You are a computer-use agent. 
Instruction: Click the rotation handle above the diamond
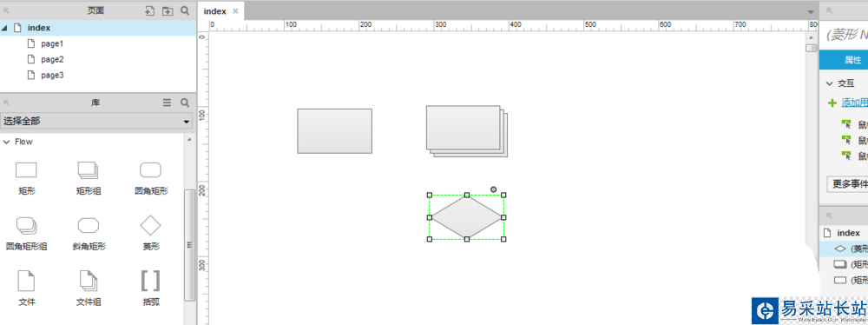493,189
